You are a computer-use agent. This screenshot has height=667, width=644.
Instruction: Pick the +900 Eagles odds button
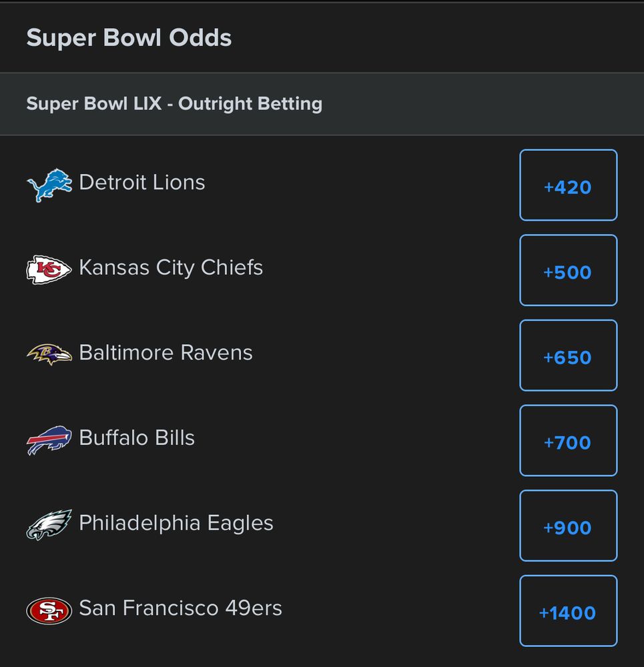coord(568,526)
